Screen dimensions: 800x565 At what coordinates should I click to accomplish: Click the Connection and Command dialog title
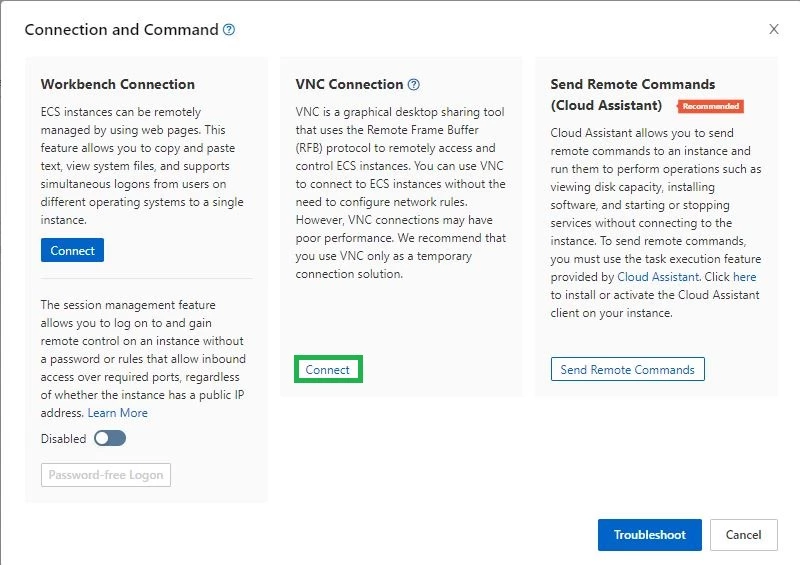[121, 30]
